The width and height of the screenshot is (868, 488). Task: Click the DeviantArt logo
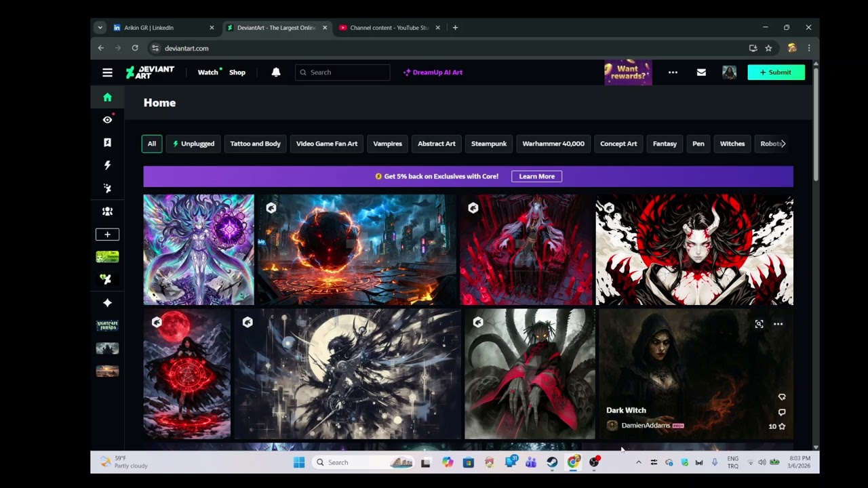click(x=150, y=73)
